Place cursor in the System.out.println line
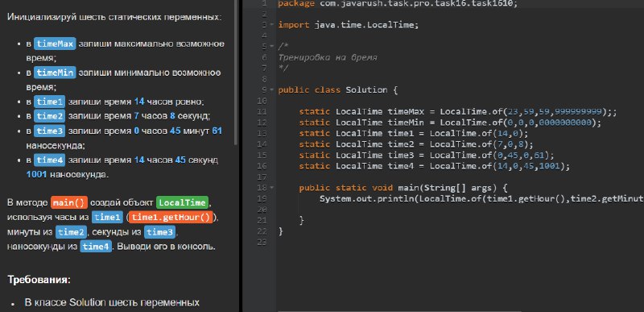Screen dimensions: 644x312 click(481, 199)
